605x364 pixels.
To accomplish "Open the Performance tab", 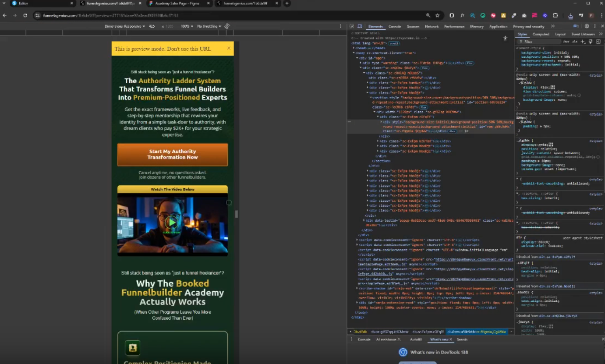I will click(x=454, y=26).
